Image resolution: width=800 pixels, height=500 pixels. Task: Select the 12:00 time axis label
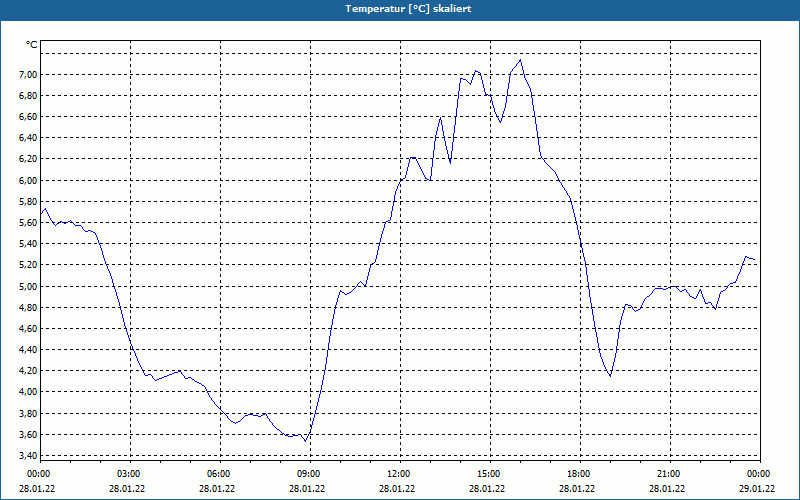(397, 474)
